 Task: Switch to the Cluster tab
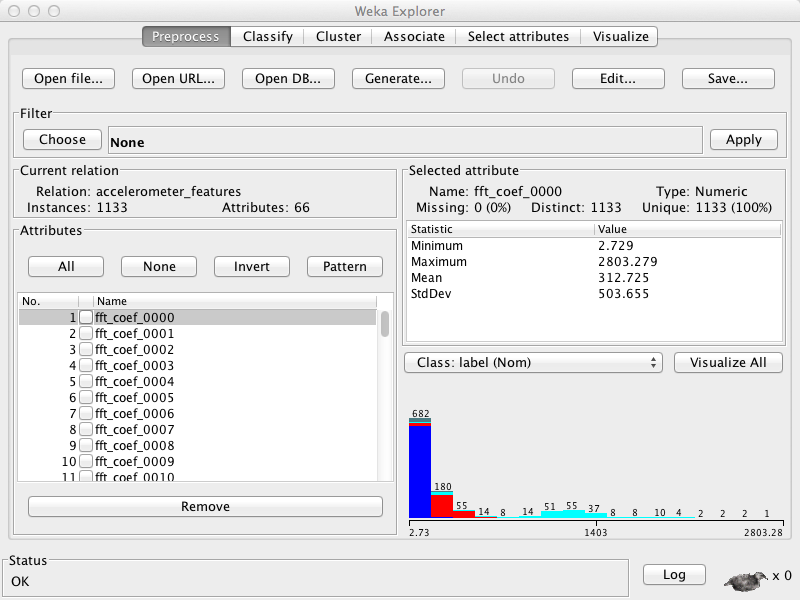pos(338,37)
